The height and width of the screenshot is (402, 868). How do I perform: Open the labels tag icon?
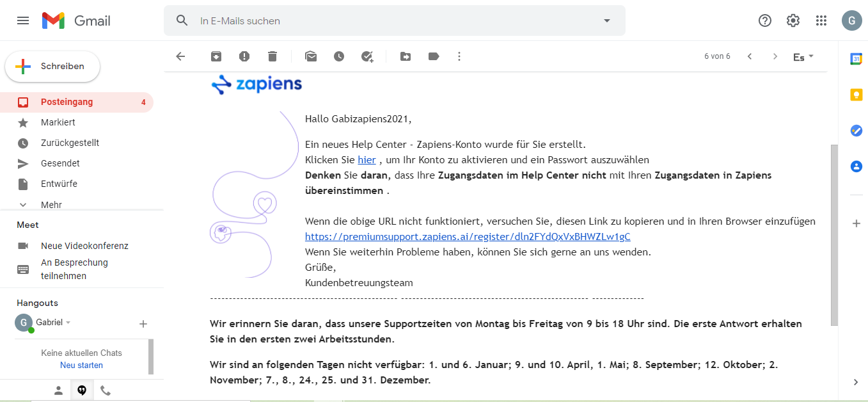(x=434, y=56)
